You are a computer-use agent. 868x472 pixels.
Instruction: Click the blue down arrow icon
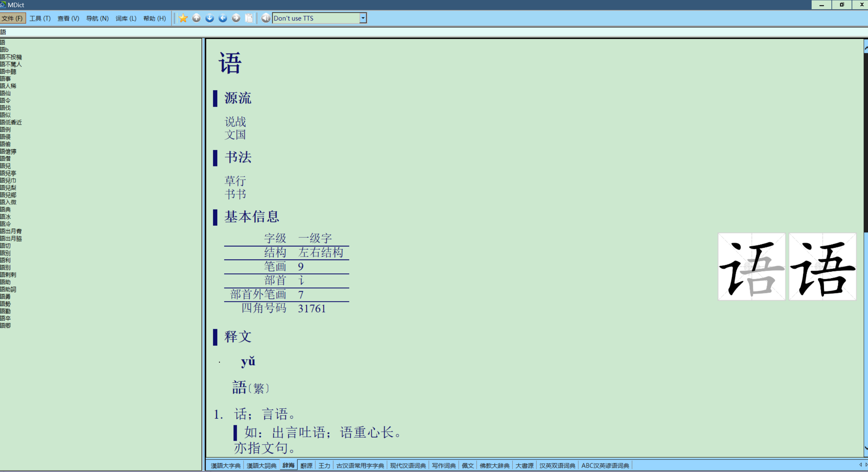click(209, 18)
